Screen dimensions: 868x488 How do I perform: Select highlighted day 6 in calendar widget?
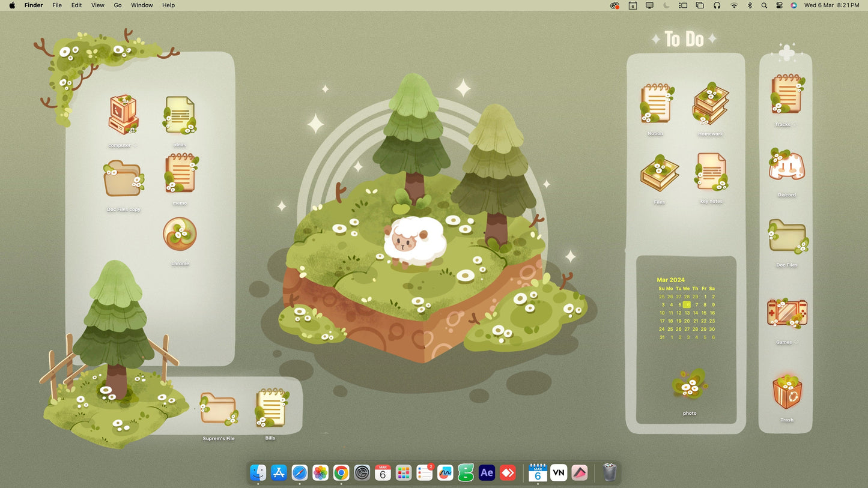click(687, 305)
